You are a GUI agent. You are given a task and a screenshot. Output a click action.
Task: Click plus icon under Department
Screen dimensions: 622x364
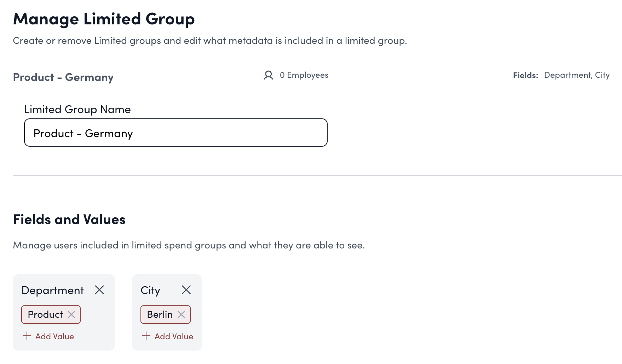coord(27,336)
